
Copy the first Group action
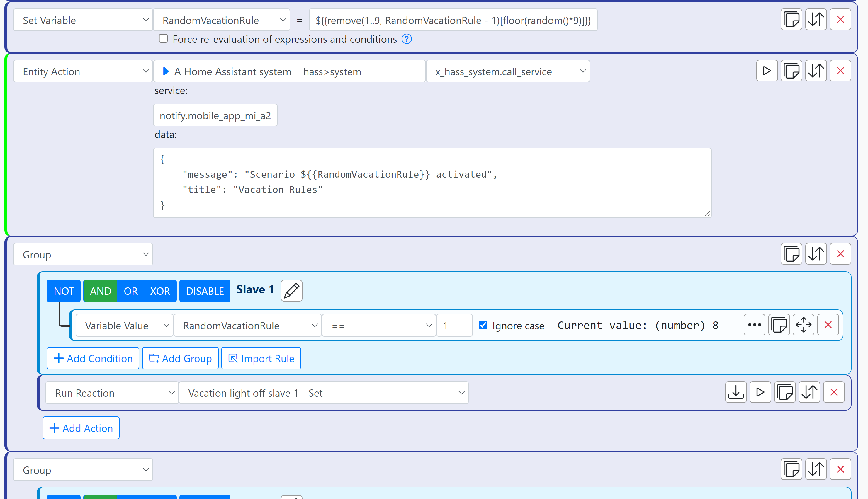coord(791,254)
